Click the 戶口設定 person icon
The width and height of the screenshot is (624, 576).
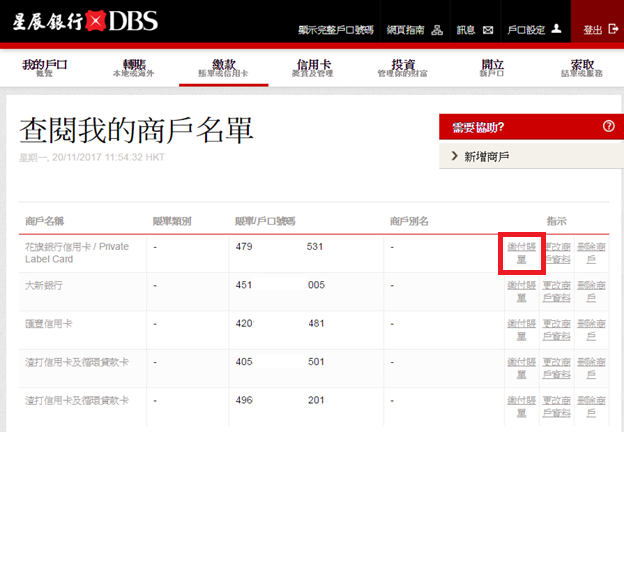coord(557,30)
